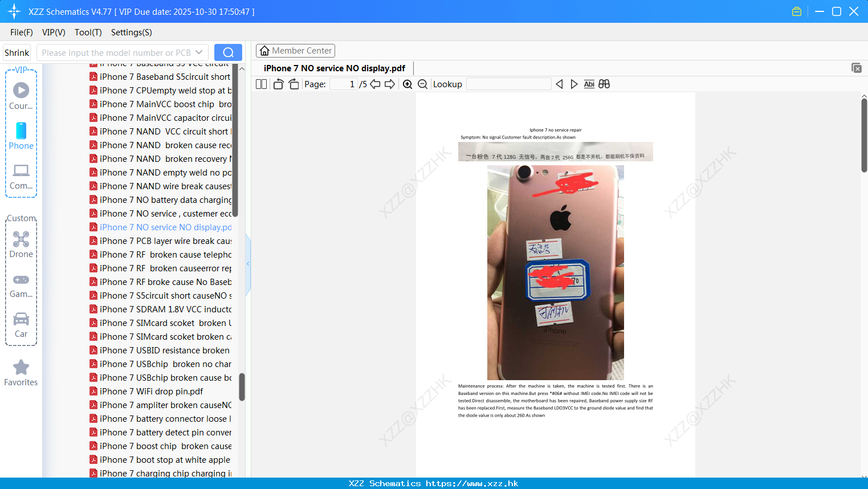Image resolution: width=868 pixels, height=489 pixels.
Task: Toggle the Abi whole-word match icon
Action: 589,84
